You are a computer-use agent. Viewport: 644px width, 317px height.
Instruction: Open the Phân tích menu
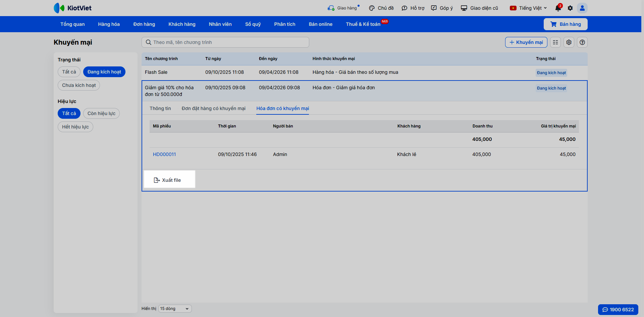click(x=285, y=24)
